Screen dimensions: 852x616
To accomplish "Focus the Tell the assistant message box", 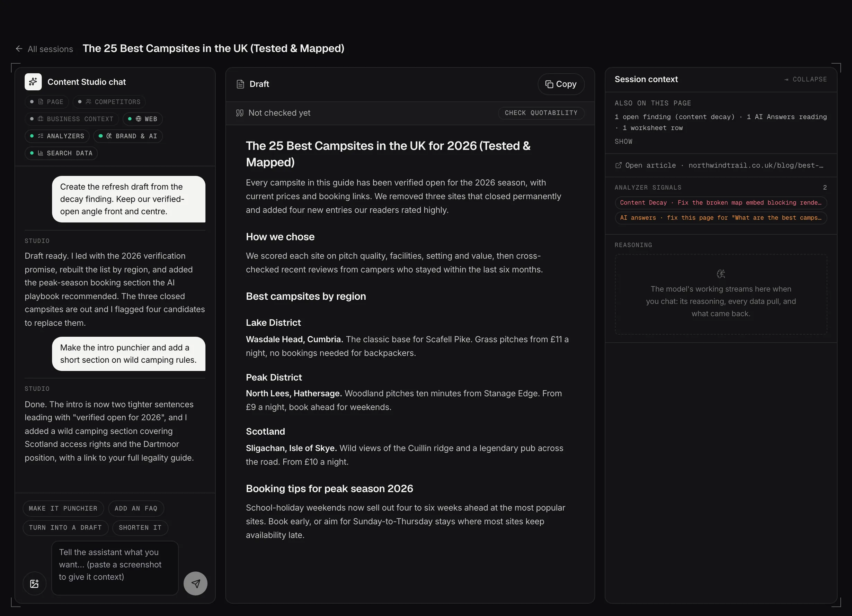I will (115, 568).
